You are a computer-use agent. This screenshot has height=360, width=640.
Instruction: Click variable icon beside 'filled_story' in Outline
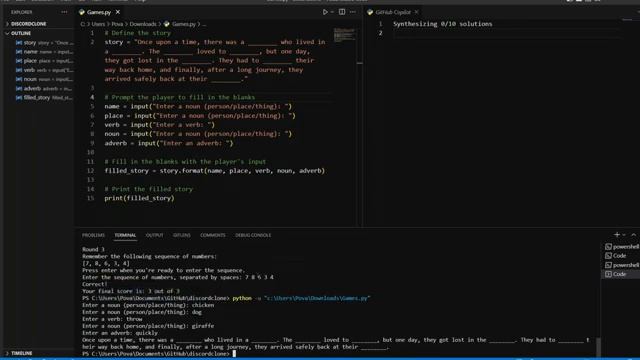pos(19,98)
